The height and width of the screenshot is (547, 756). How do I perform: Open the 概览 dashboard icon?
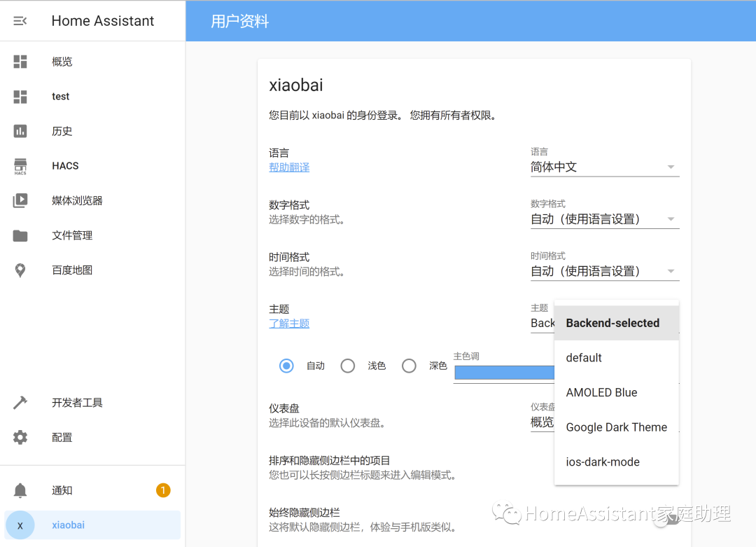click(x=20, y=62)
